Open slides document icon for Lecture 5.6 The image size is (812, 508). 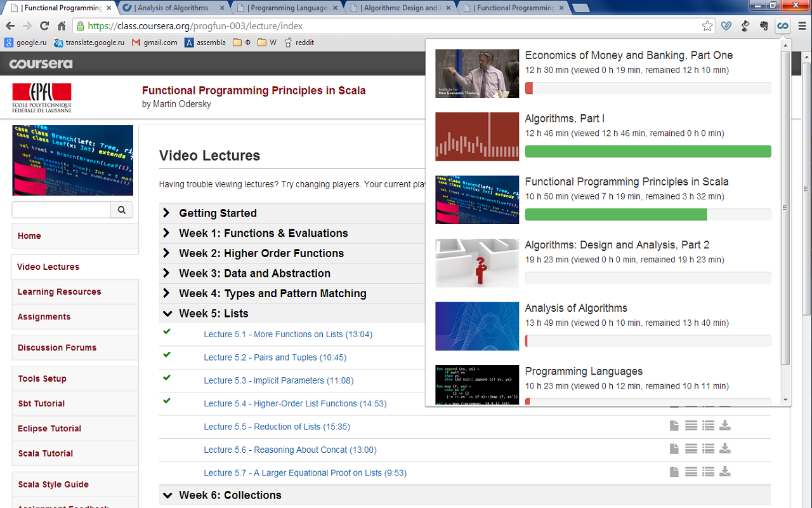point(674,449)
